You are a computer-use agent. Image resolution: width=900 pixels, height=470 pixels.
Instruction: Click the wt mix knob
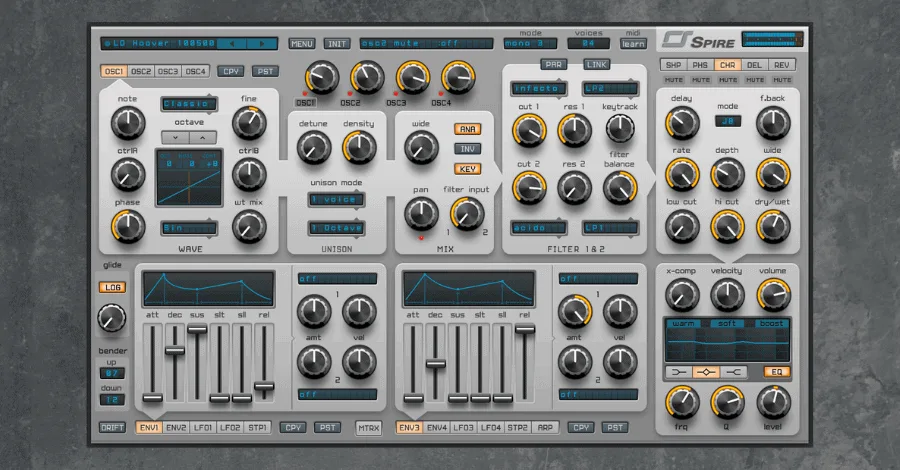point(249,226)
